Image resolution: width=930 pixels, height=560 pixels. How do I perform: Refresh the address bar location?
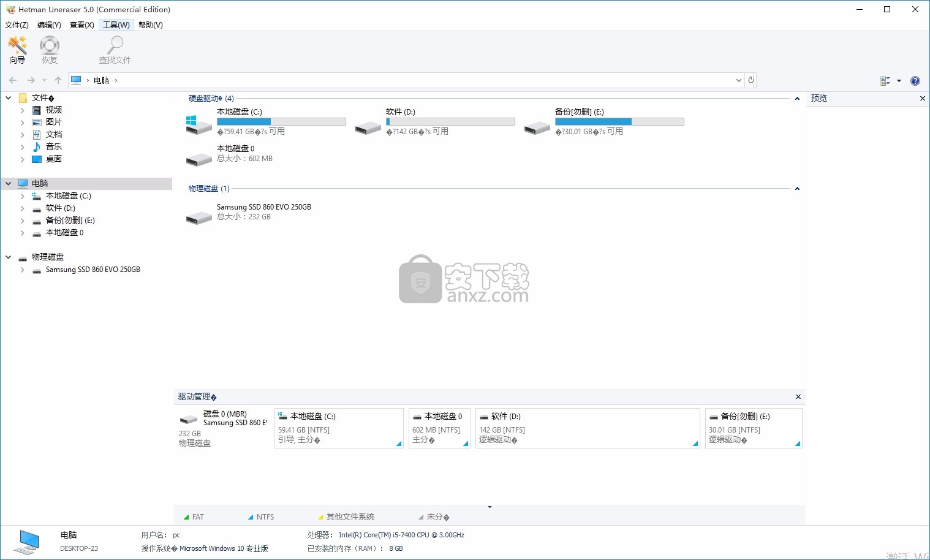pos(750,80)
